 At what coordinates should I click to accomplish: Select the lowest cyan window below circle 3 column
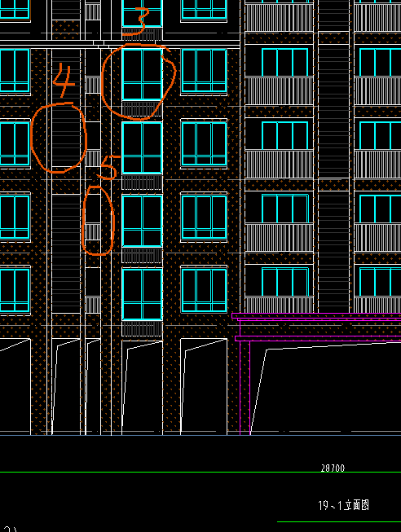pos(143,294)
